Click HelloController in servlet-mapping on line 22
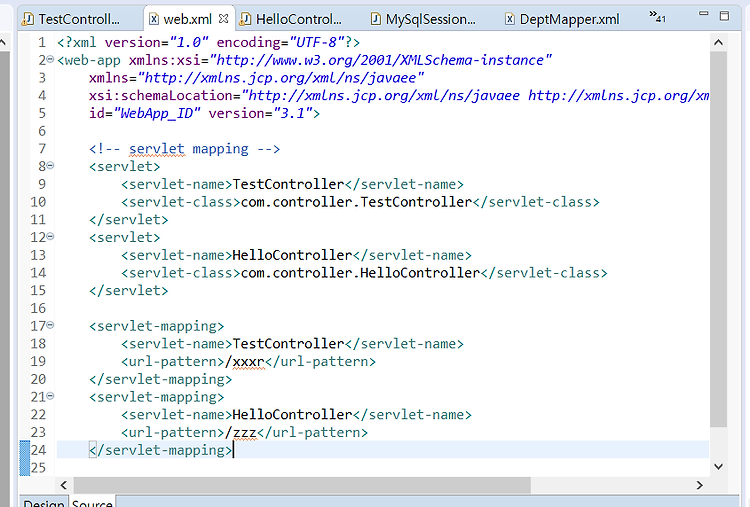Screen dimensions: 750x507 click(292, 415)
